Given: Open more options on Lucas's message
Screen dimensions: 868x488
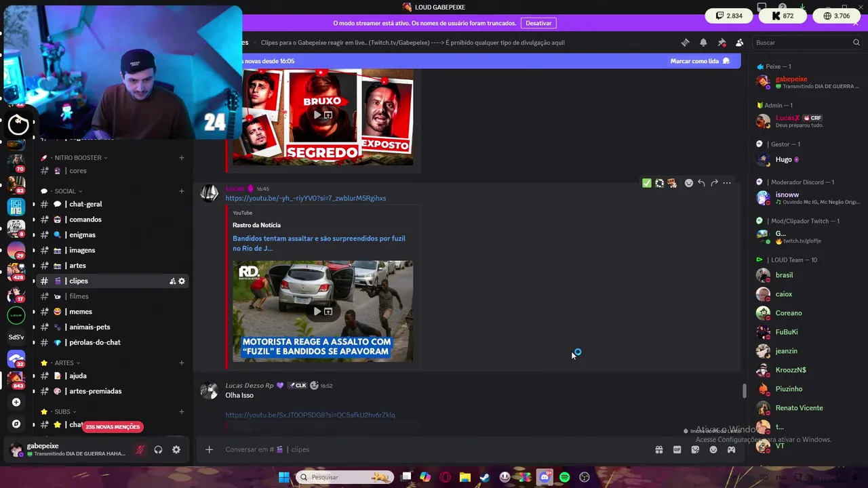Looking at the screenshot, I should [727, 183].
